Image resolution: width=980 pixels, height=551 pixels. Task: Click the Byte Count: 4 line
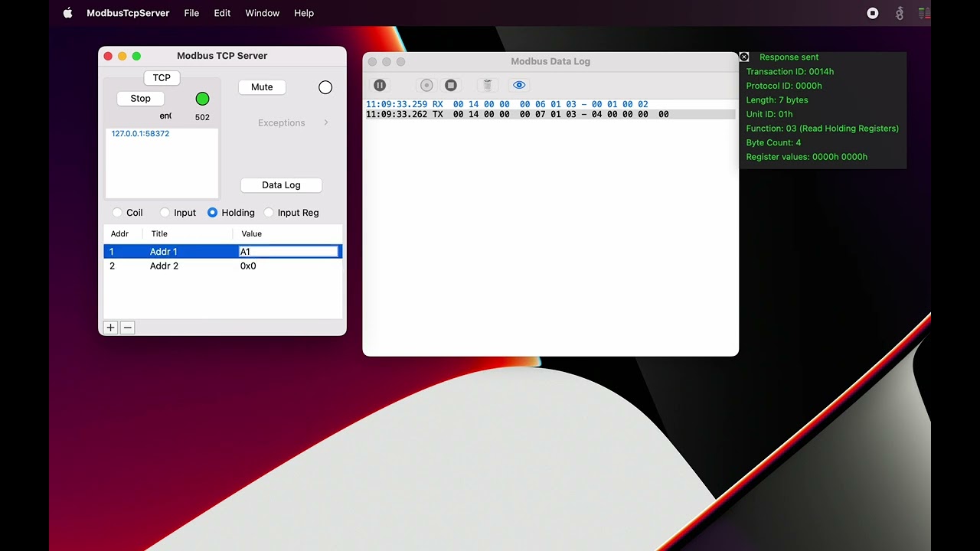773,142
